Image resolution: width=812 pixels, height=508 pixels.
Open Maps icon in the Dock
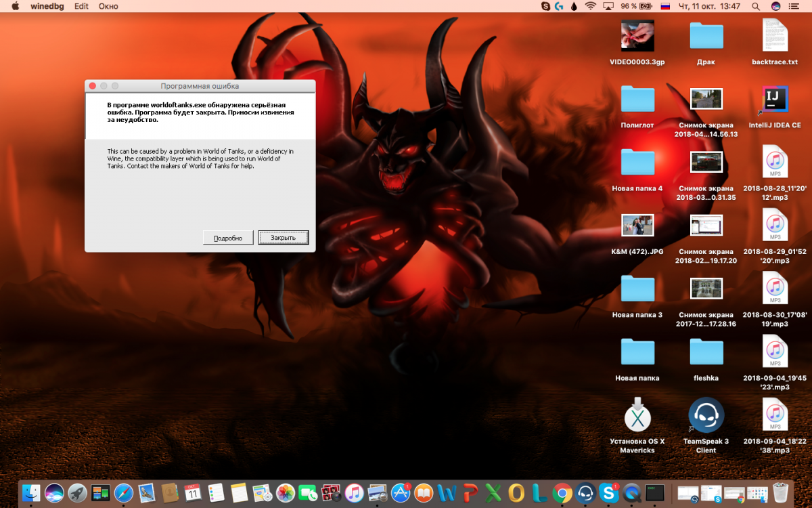tap(263, 492)
